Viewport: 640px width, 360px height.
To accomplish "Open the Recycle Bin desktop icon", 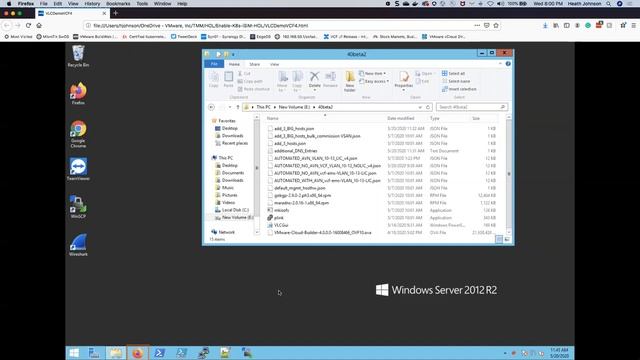I will click(x=78, y=56).
